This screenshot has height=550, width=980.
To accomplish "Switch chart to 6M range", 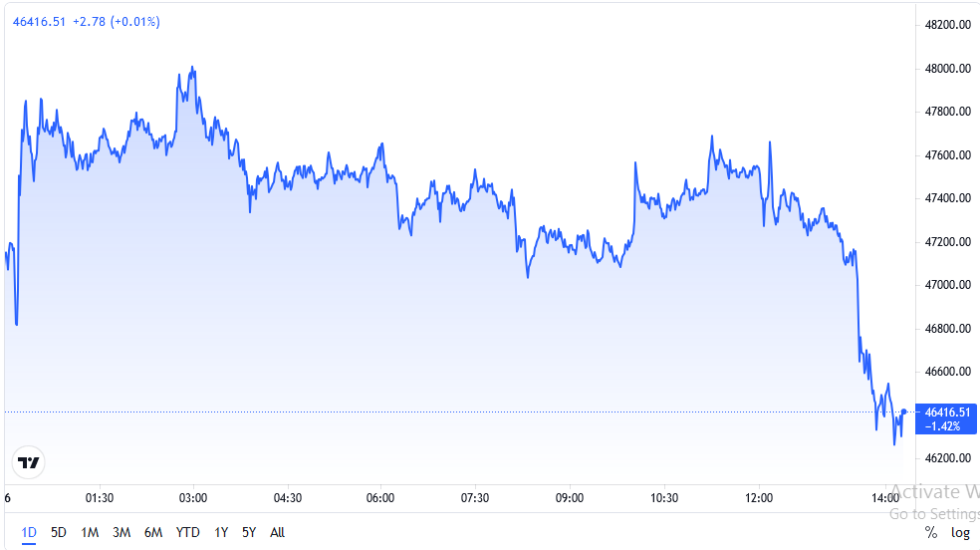I will [153, 533].
